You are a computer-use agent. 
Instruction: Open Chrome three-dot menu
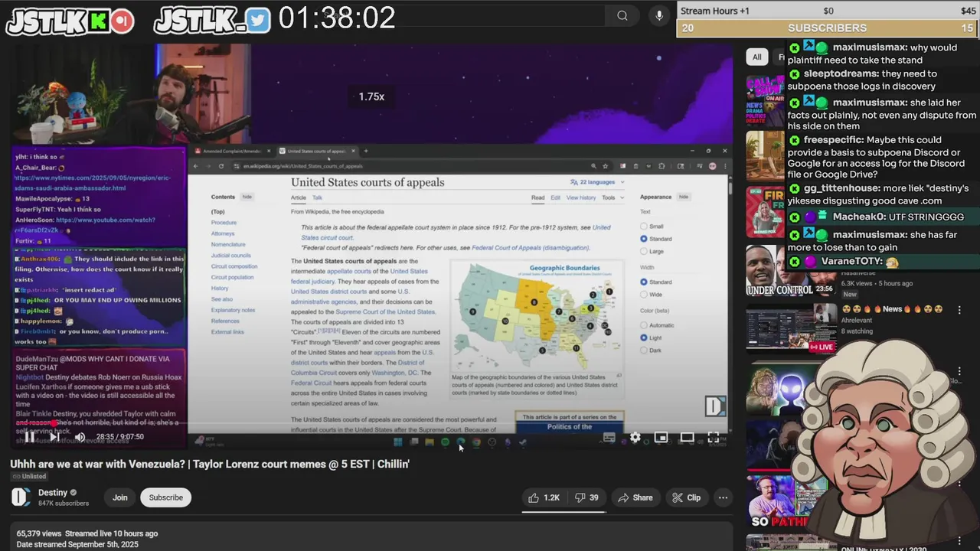(724, 166)
